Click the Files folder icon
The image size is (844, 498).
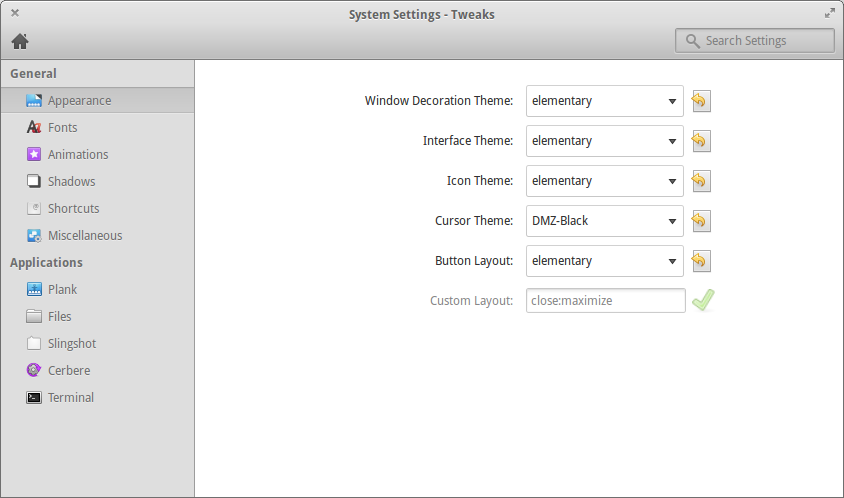(x=34, y=316)
